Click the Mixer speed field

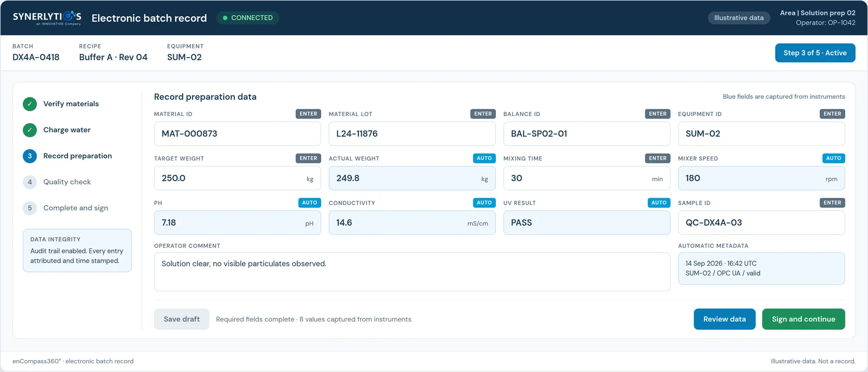[762, 178]
